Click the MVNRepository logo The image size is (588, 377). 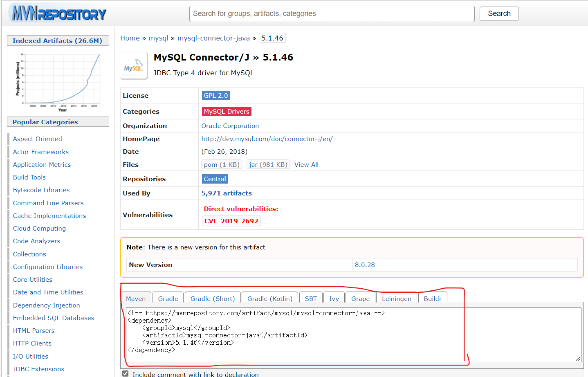tap(57, 13)
